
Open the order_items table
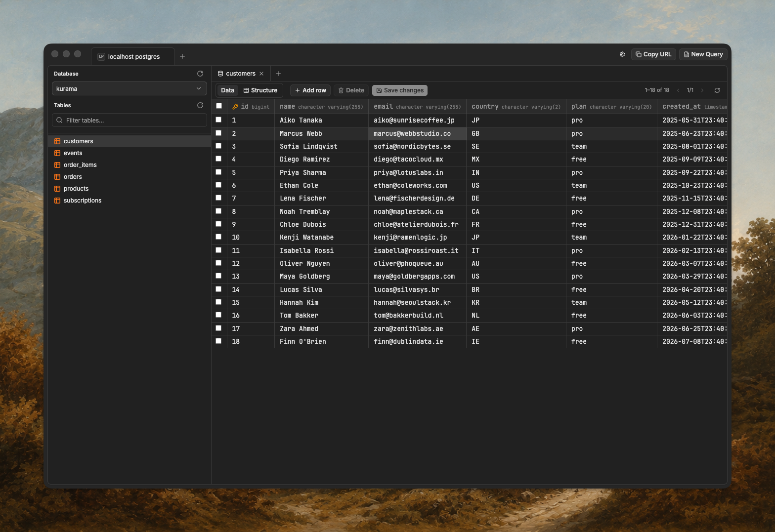pyautogui.click(x=129, y=165)
